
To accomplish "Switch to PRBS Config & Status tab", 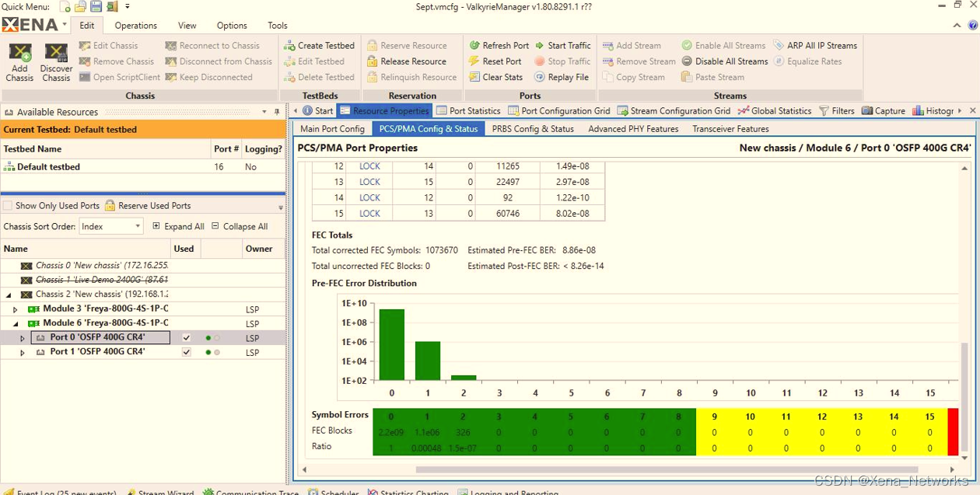I will pyautogui.click(x=533, y=129).
